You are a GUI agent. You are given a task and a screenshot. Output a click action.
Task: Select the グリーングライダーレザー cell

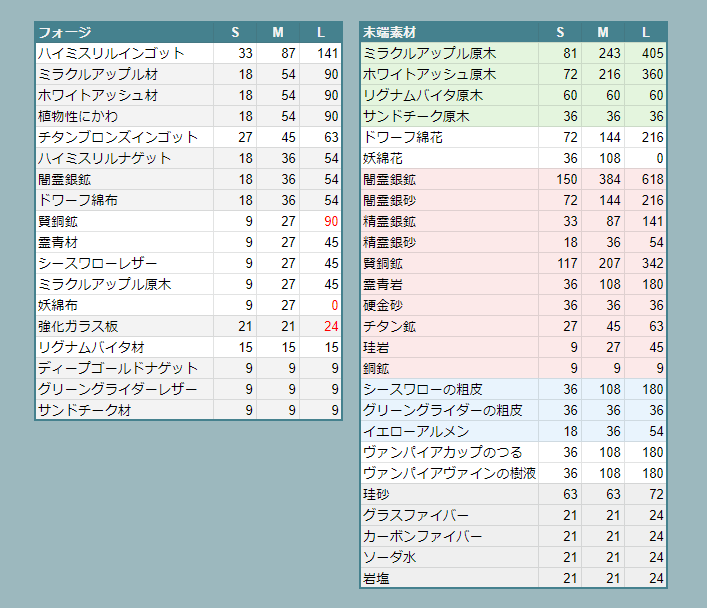[124, 389]
